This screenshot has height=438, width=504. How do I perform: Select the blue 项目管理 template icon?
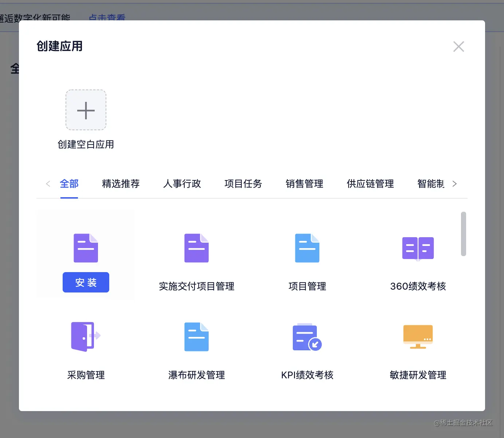point(307,248)
